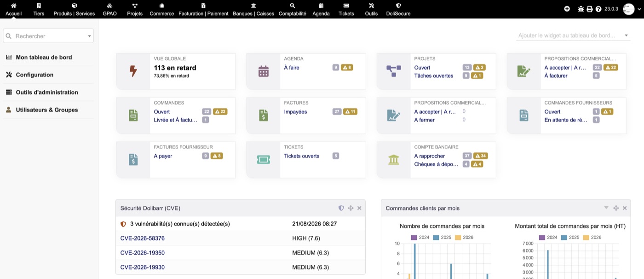Screen dimensions: 644x279
Task: Open the Projets top menu
Action: click(x=135, y=9)
